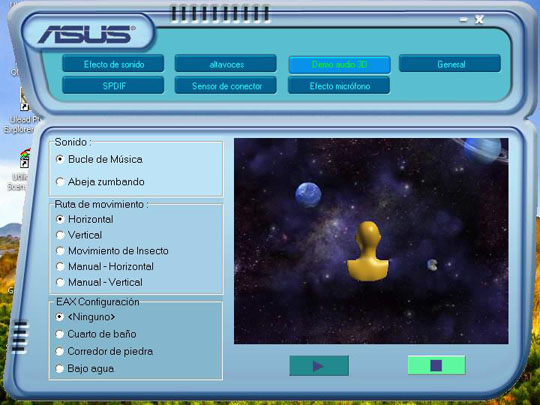Viewport: 540px width, 405px height.
Task: Open the SPDIF settings tab
Action: pyautogui.click(x=113, y=85)
